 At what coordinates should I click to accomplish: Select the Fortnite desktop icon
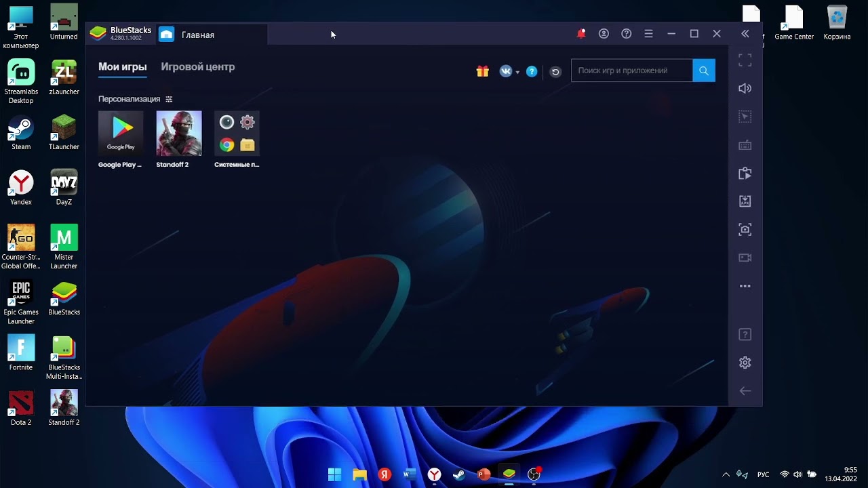click(x=21, y=353)
